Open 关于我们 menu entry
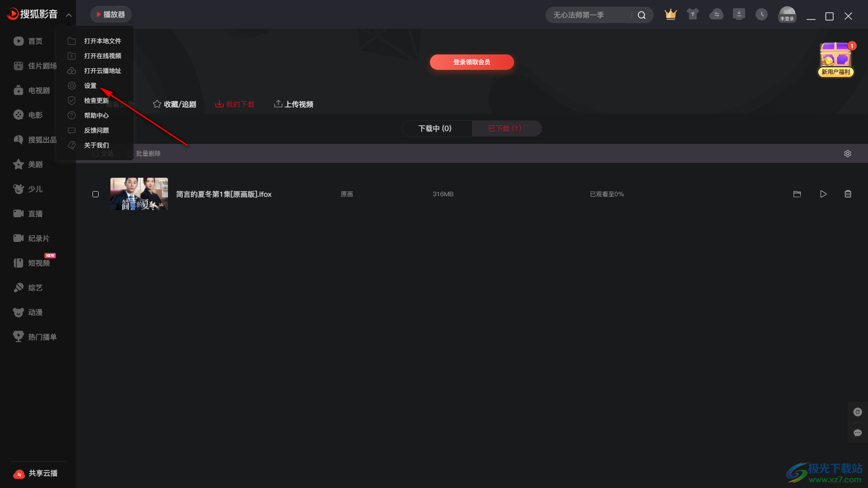Image resolution: width=868 pixels, height=488 pixels. pos(96,145)
